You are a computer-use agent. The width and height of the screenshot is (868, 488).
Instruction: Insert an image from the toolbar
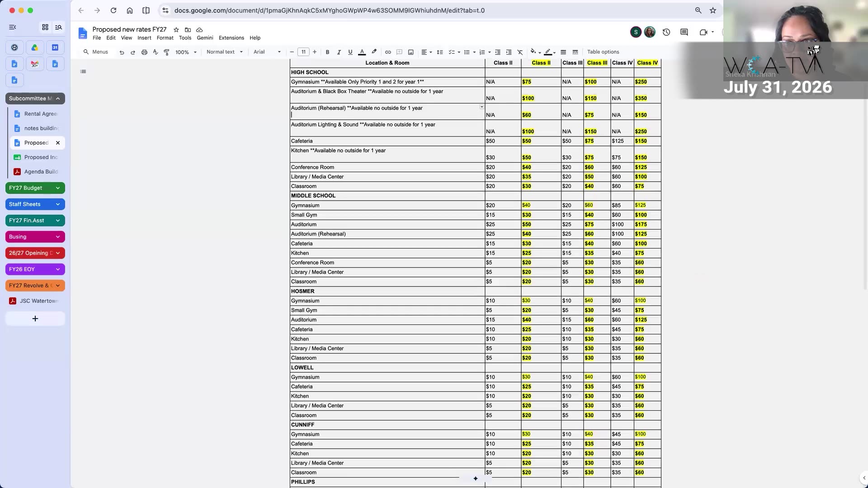(410, 52)
